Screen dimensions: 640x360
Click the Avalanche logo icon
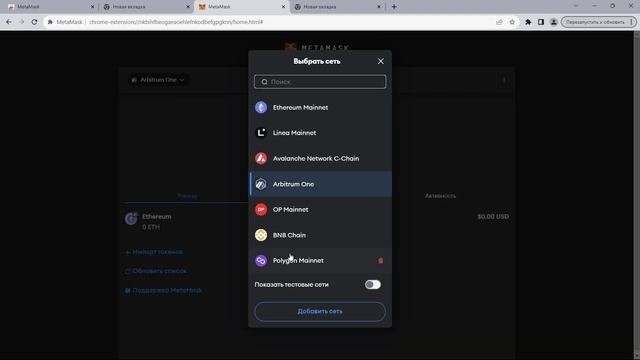(261, 158)
